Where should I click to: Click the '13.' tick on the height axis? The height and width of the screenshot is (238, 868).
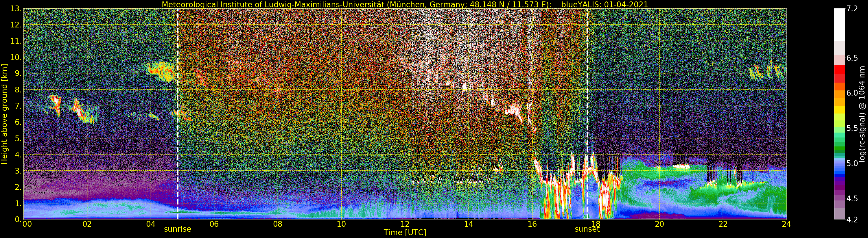(x=16, y=9)
